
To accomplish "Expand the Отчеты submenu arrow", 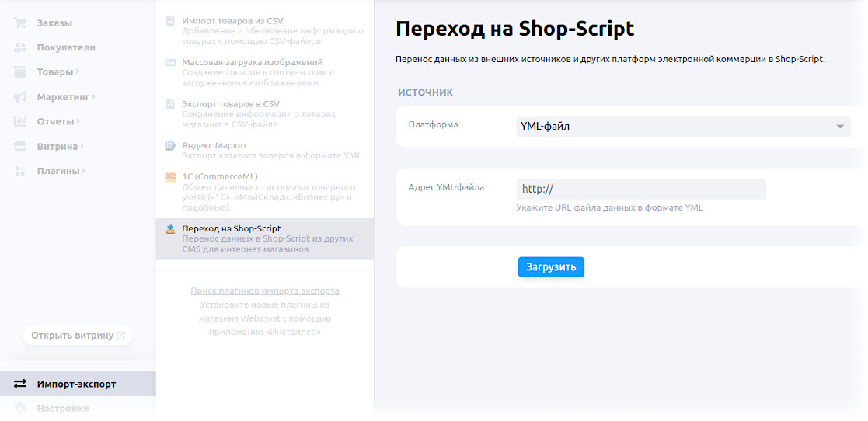I will (79, 122).
